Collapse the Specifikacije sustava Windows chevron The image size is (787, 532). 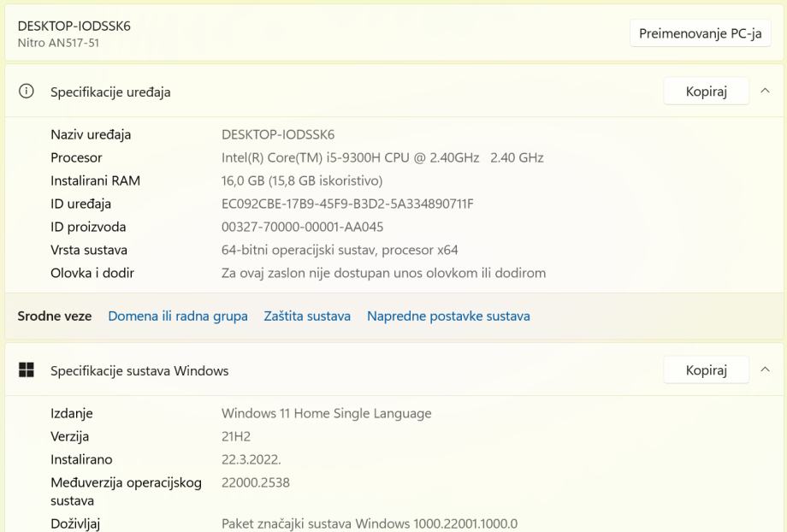point(765,370)
